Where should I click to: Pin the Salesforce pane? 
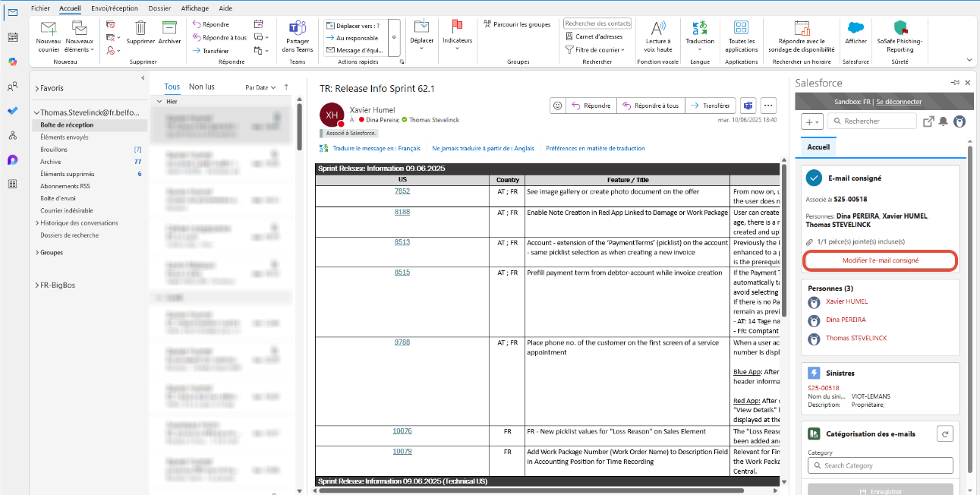pyautogui.click(x=955, y=82)
